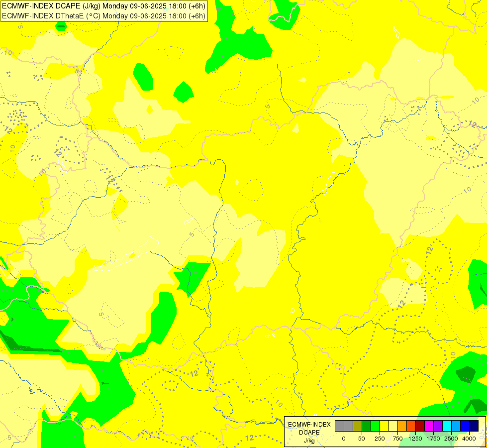Click the ECMWF-INDEX label in legend
Screen dimensions: 487x448
coord(309,425)
